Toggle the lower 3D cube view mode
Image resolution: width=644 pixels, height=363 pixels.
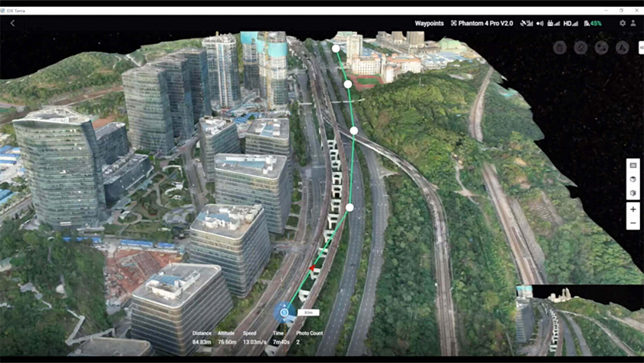click(632, 193)
